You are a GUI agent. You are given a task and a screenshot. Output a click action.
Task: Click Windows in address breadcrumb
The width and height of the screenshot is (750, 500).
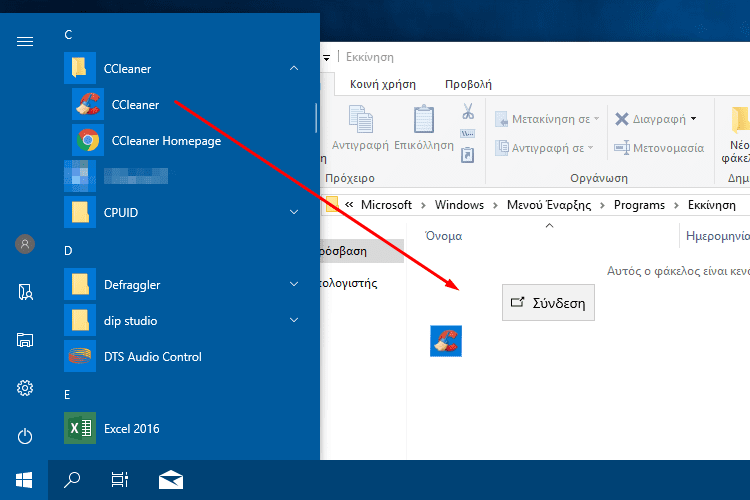tap(459, 205)
